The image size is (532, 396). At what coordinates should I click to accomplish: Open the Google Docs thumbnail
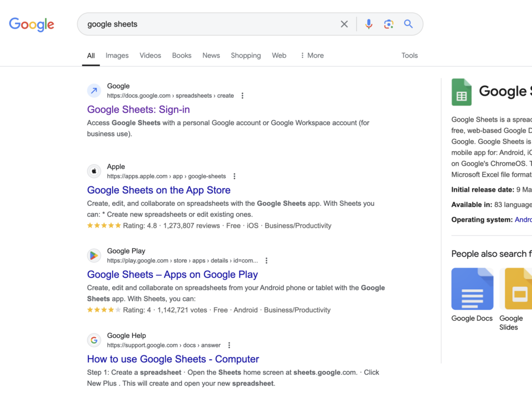pyautogui.click(x=472, y=289)
